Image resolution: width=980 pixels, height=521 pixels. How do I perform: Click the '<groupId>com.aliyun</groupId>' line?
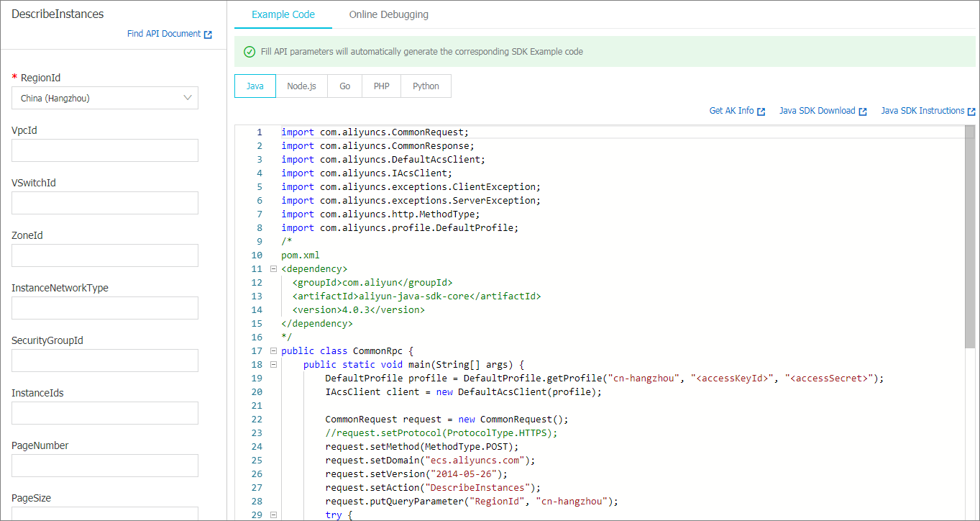[x=372, y=283]
